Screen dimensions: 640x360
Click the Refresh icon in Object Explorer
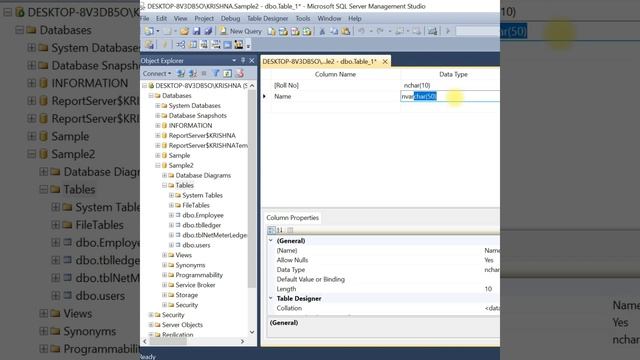[x=228, y=73]
